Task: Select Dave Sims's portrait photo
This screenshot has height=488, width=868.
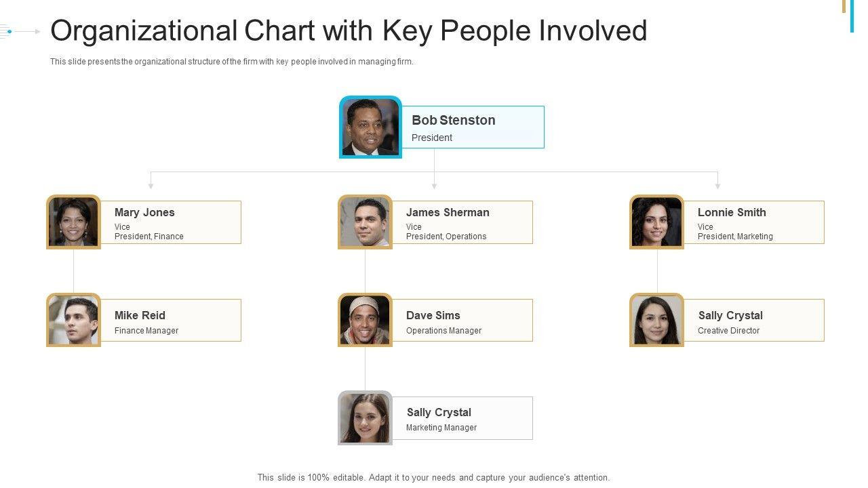Action: (x=365, y=320)
